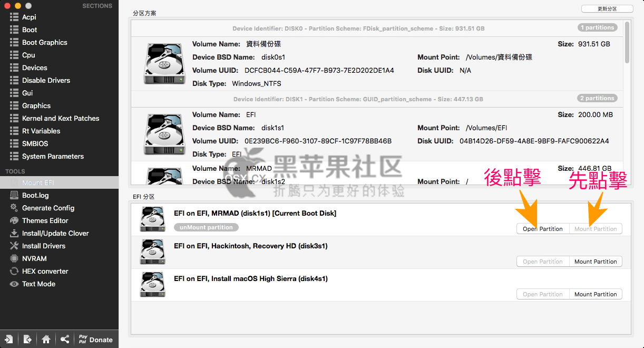
Task: Click the export config icon
Action: (x=27, y=340)
